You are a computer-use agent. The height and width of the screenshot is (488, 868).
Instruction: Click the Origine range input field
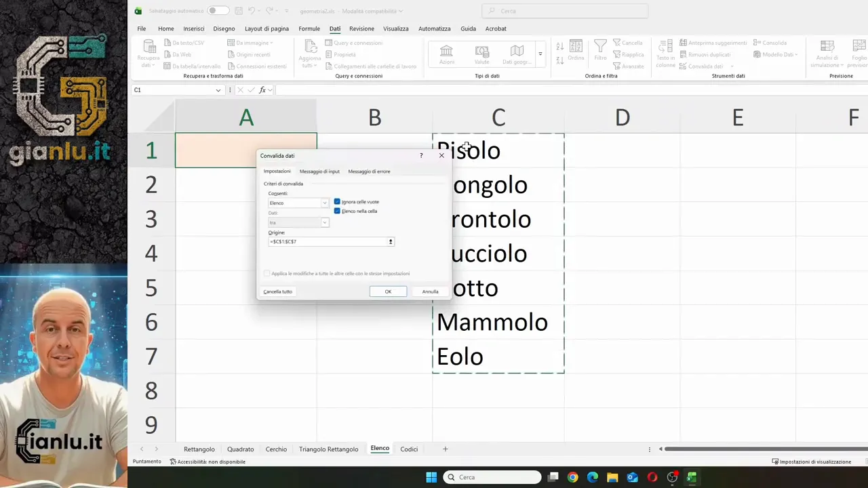click(328, 241)
